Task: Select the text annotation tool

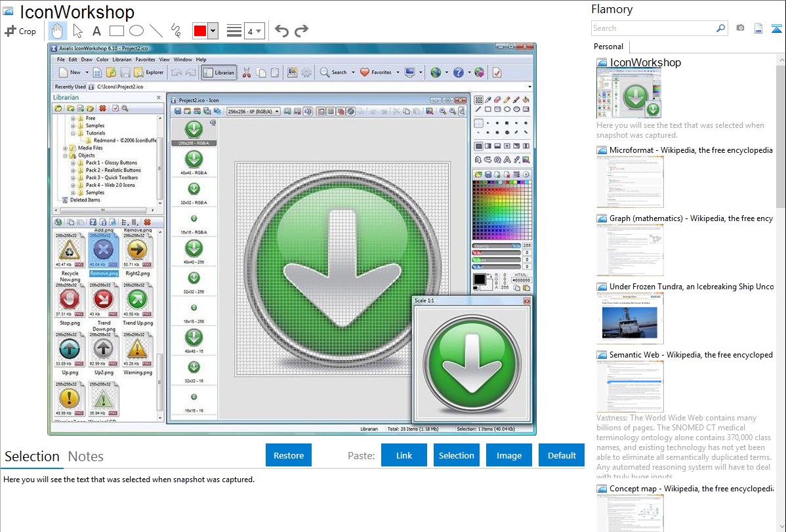Action: pyautogui.click(x=96, y=31)
